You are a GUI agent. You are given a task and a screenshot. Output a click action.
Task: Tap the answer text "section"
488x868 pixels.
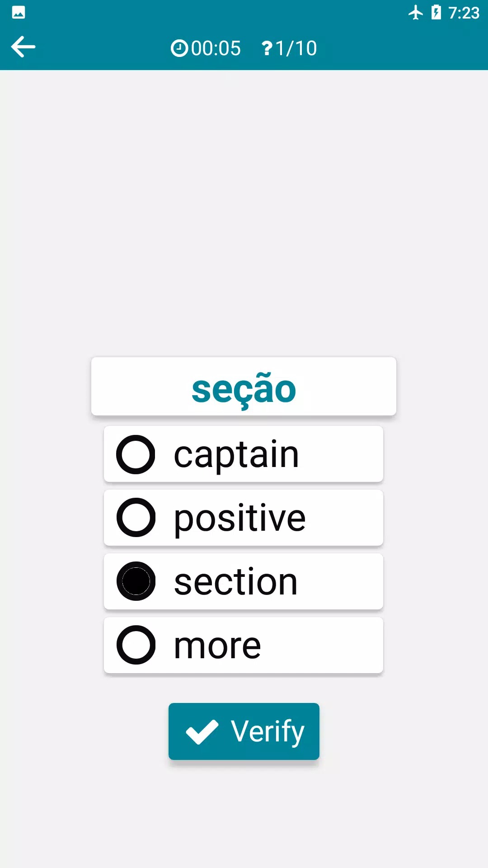click(236, 582)
